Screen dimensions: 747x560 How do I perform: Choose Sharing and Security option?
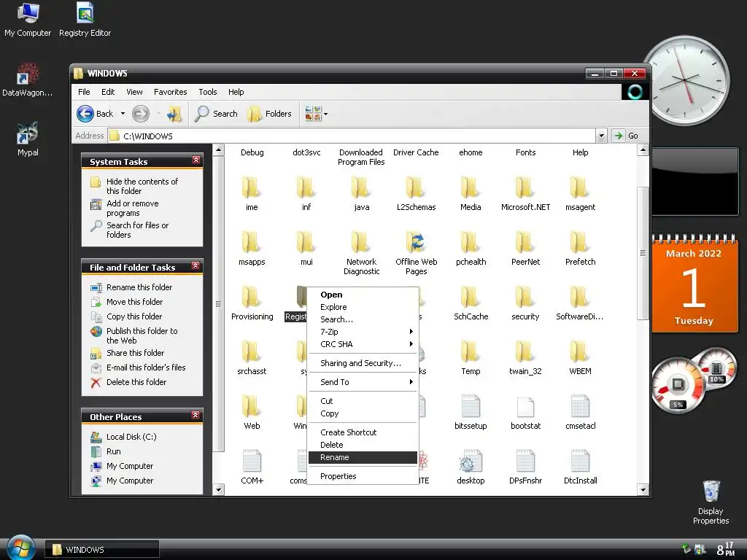[363, 363]
